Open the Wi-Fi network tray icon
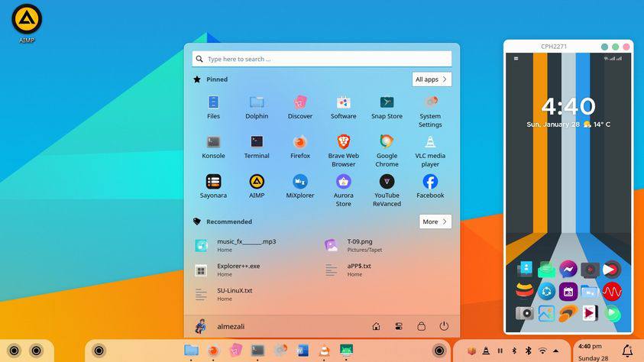Image resolution: width=644 pixels, height=362 pixels. click(x=542, y=351)
